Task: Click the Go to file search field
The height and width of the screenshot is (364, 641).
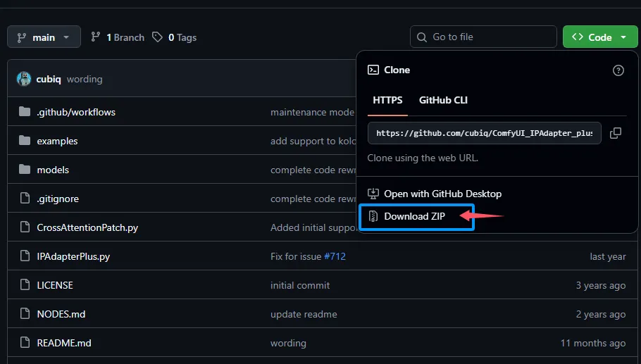Action: tap(483, 37)
